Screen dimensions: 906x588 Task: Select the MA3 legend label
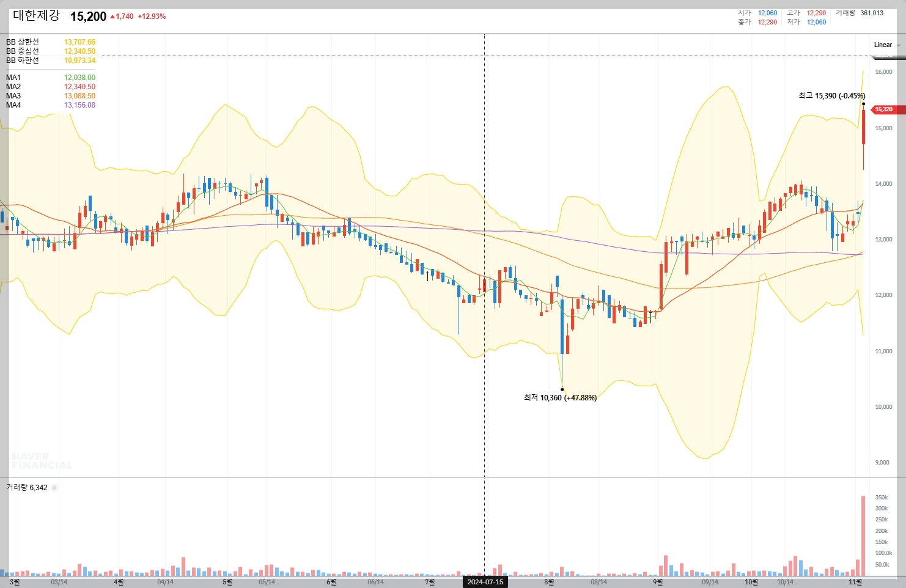(13, 96)
